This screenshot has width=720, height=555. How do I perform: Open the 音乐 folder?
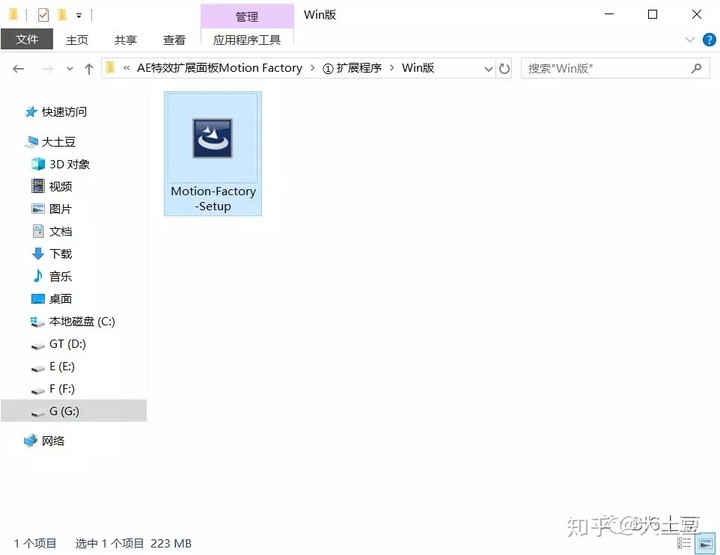(x=61, y=276)
